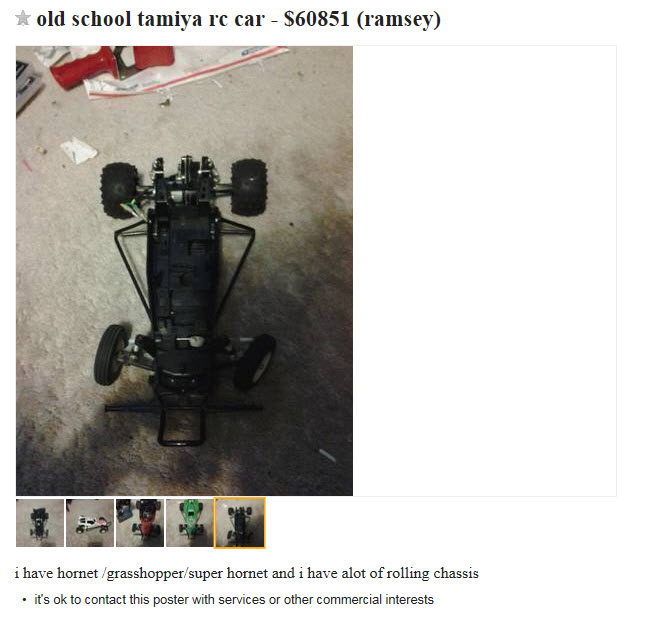
Task: Click the orange-highlighted last thumbnail
Action: (240, 522)
